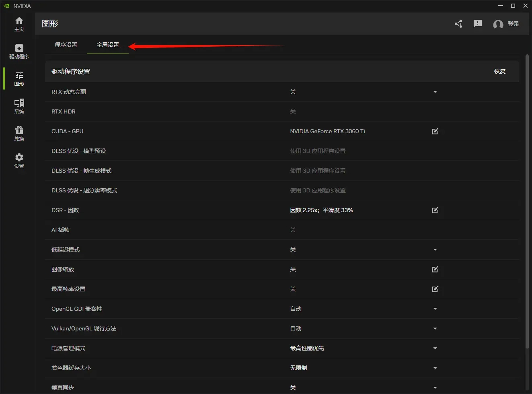Click the 登录 login link

coord(514,24)
